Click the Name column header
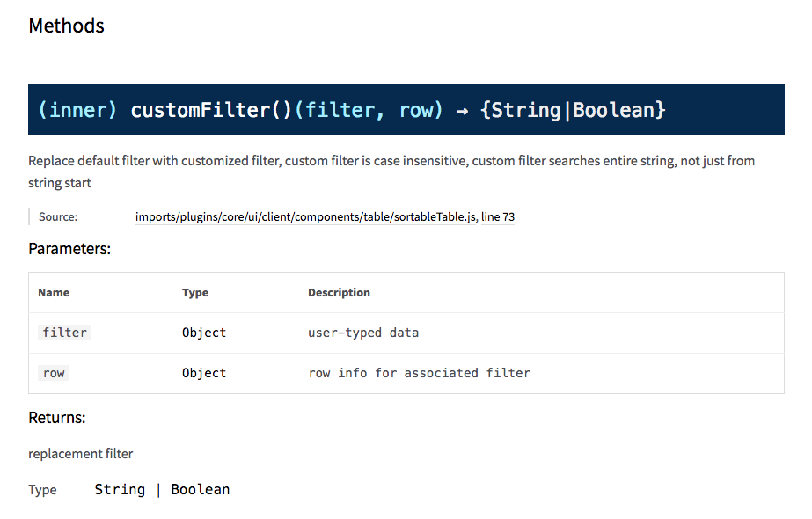 click(54, 293)
